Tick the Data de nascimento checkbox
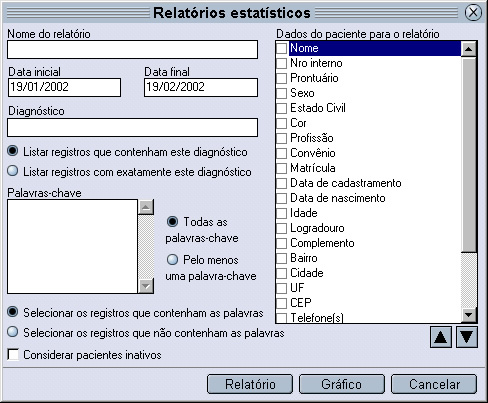Image resolution: width=488 pixels, height=403 pixels. (282, 198)
